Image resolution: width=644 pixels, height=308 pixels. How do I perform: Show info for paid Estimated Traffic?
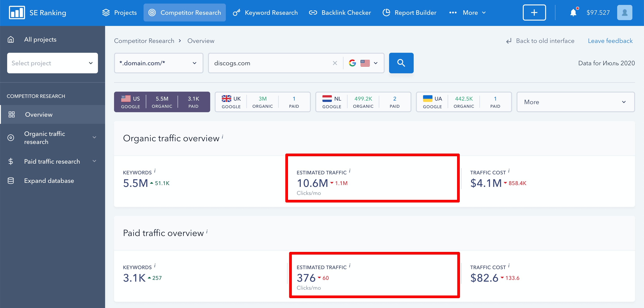pos(350,266)
